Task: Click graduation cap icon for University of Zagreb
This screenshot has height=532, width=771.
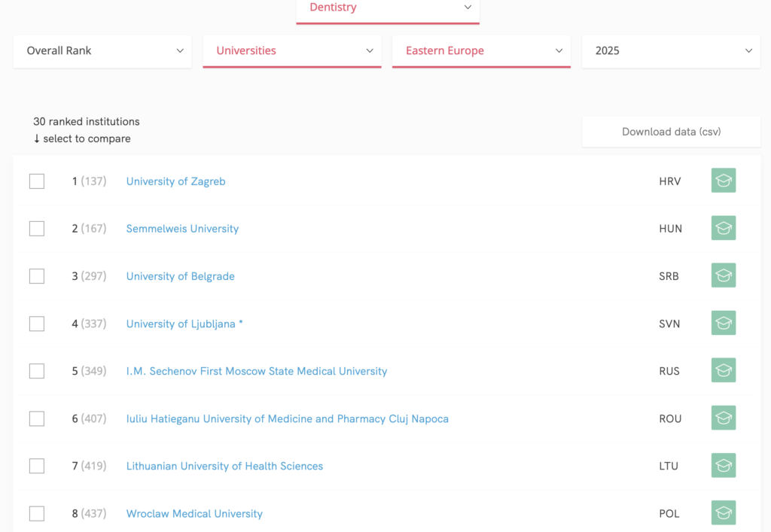Action: coord(723,181)
